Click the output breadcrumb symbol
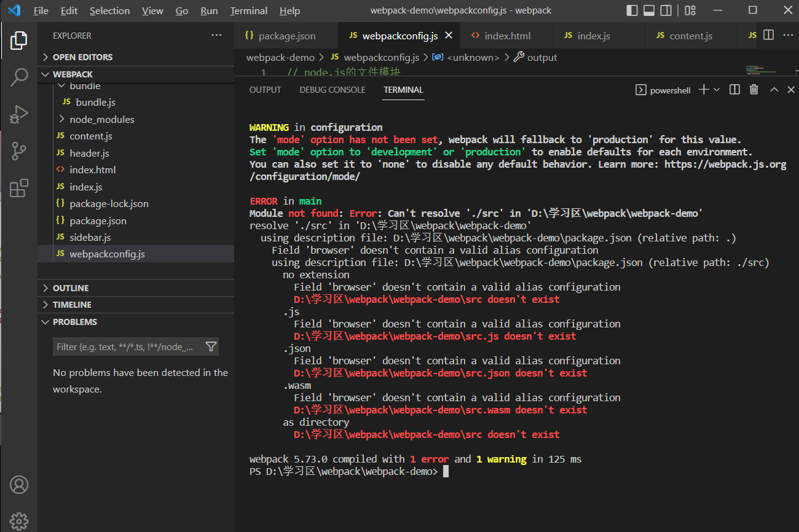The height and width of the screenshot is (532, 799). pos(542,57)
